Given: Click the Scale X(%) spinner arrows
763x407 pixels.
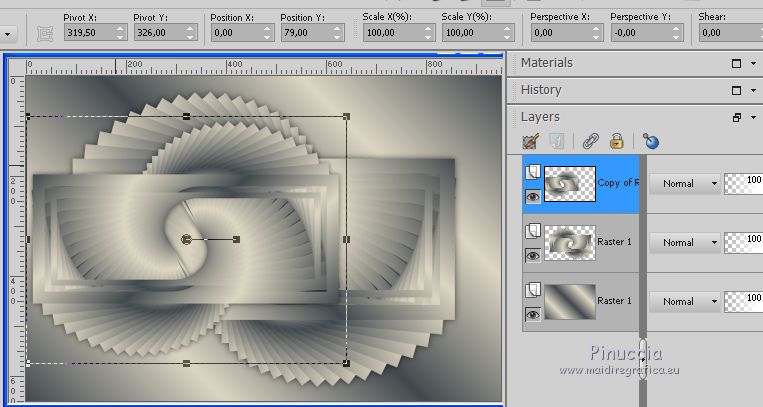Looking at the screenshot, I should point(428,33).
